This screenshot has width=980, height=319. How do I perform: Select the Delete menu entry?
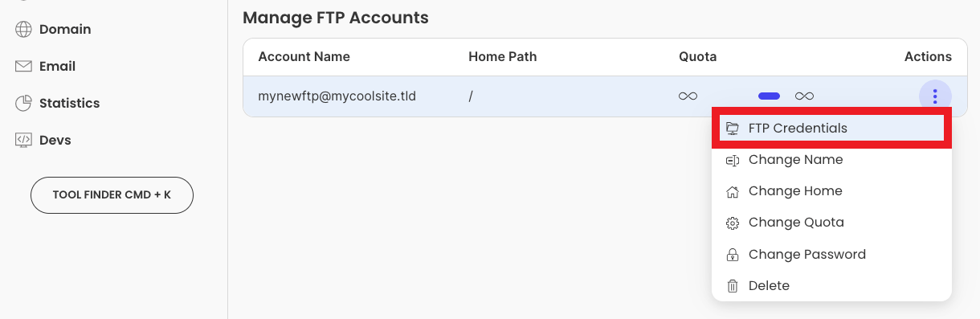point(831,286)
